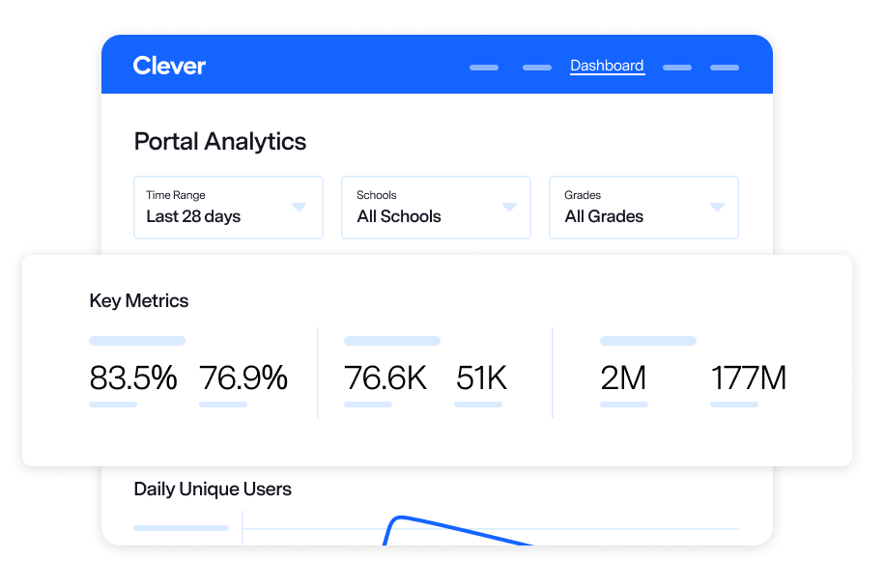Select the 83.5% key metric

pos(133,378)
